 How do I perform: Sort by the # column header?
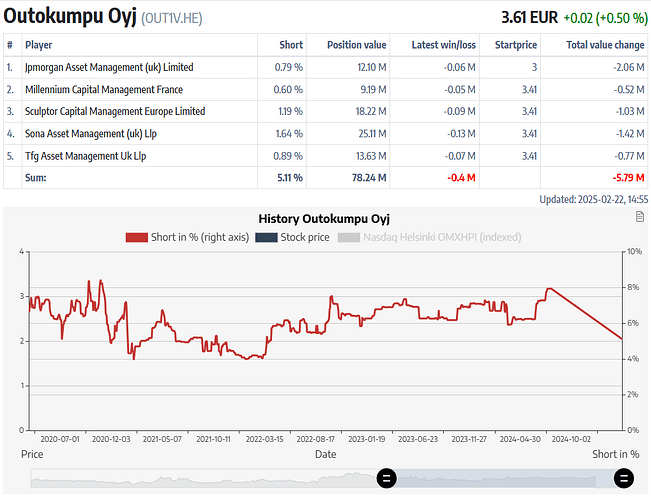(x=10, y=45)
